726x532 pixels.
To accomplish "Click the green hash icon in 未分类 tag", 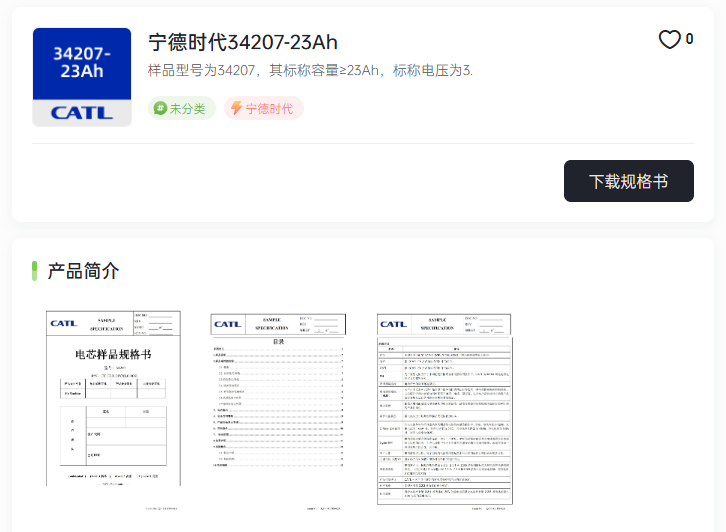I will pos(160,108).
